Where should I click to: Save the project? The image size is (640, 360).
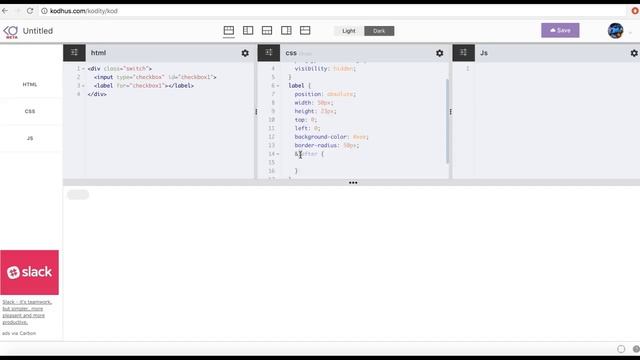(560, 30)
